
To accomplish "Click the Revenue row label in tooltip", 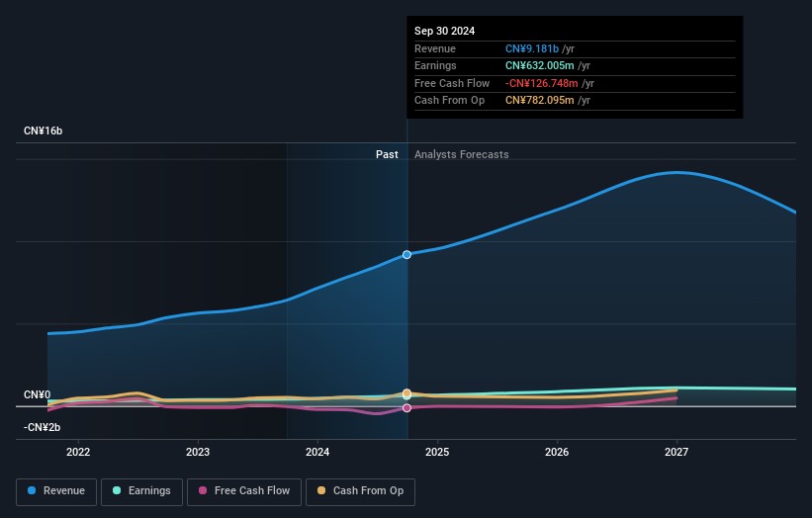I will (x=435, y=48).
